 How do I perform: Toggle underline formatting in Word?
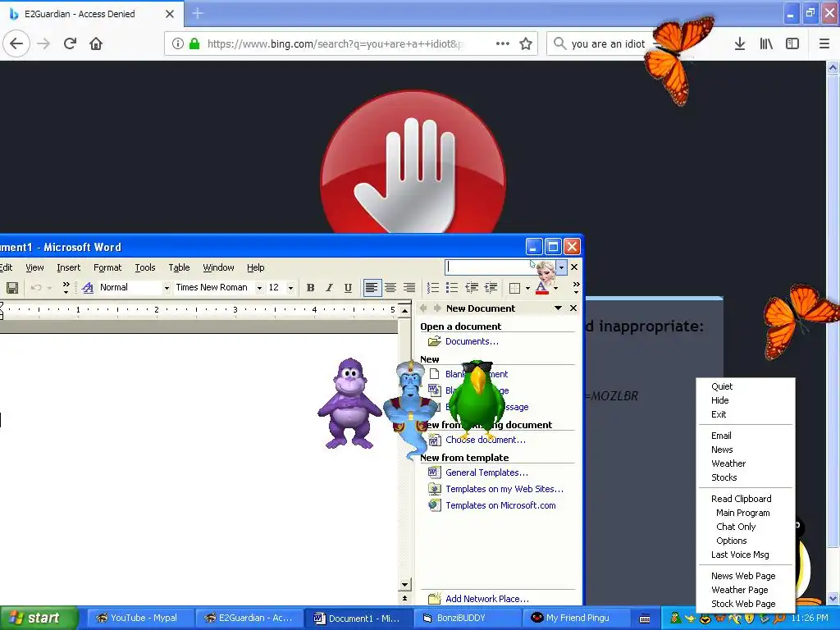click(x=348, y=288)
